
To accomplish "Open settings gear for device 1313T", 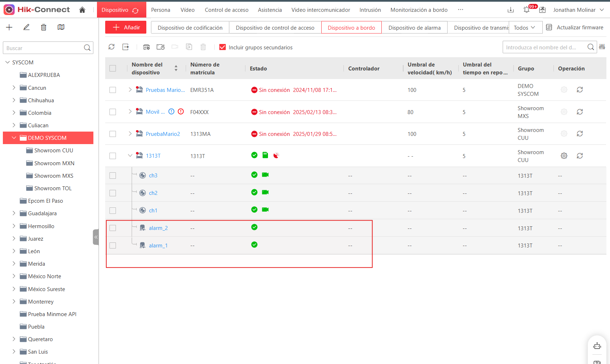I will (564, 156).
